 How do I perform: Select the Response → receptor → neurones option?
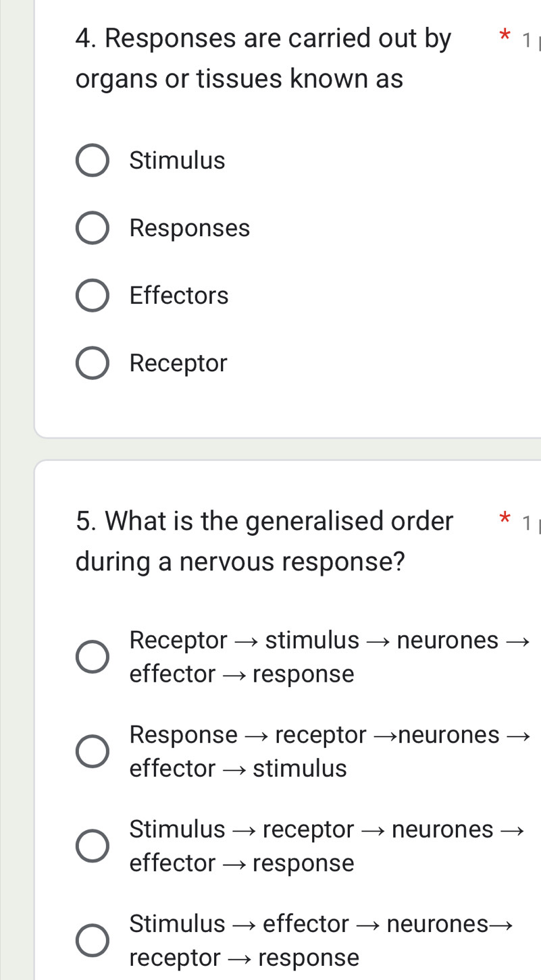(93, 751)
